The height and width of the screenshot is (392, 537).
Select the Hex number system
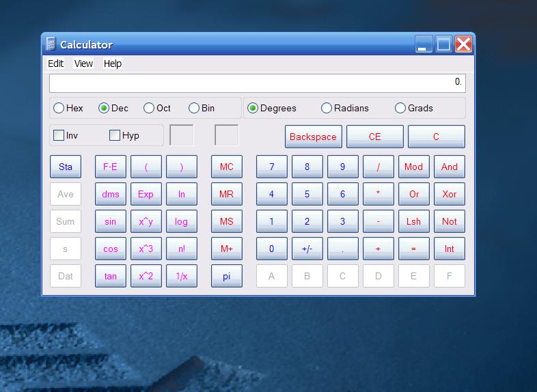[68, 108]
